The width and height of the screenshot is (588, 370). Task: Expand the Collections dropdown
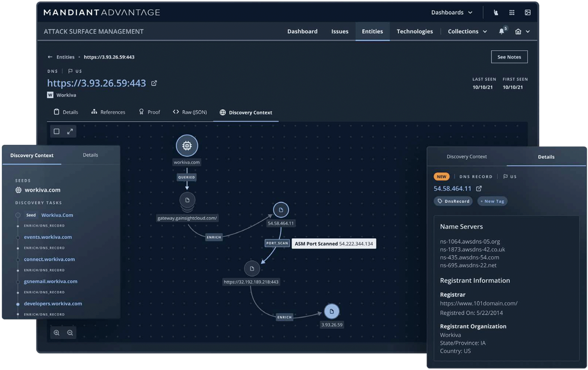[x=467, y=31]
